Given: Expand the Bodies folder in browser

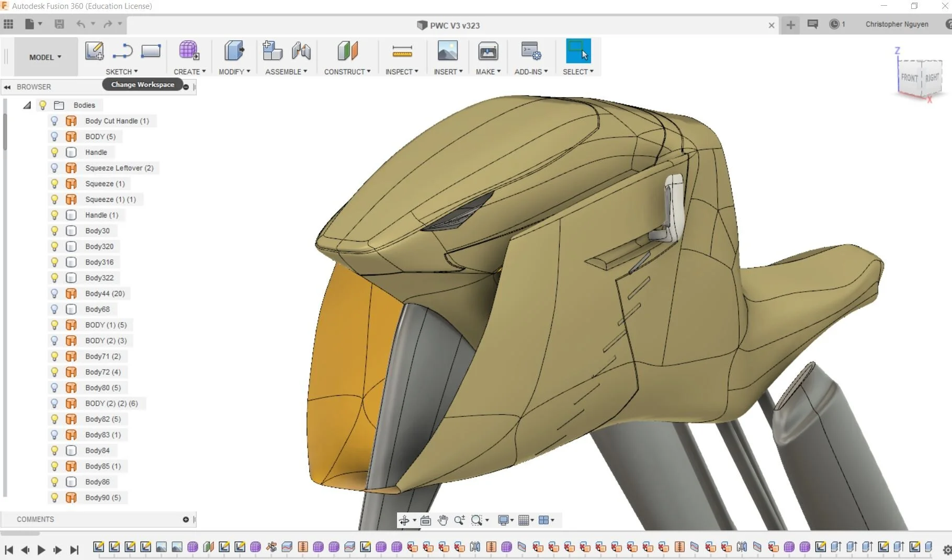Looking at the screenshot, I should 27,105.
